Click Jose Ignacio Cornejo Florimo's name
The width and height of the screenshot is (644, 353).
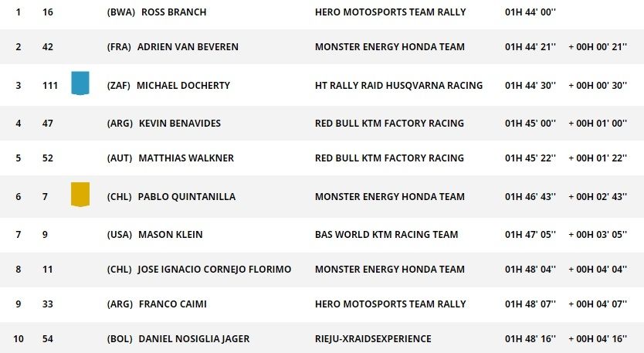point(214,270)
